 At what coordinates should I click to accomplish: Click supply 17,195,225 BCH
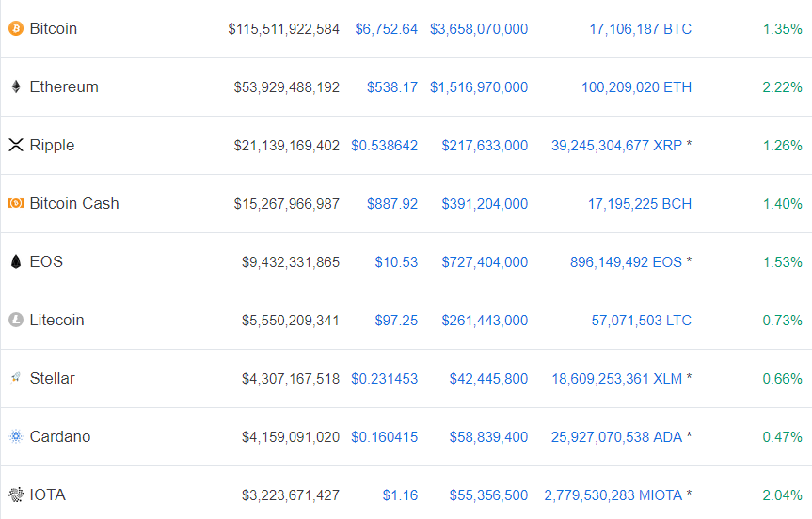pyautogui.click(x=640, y=204)
